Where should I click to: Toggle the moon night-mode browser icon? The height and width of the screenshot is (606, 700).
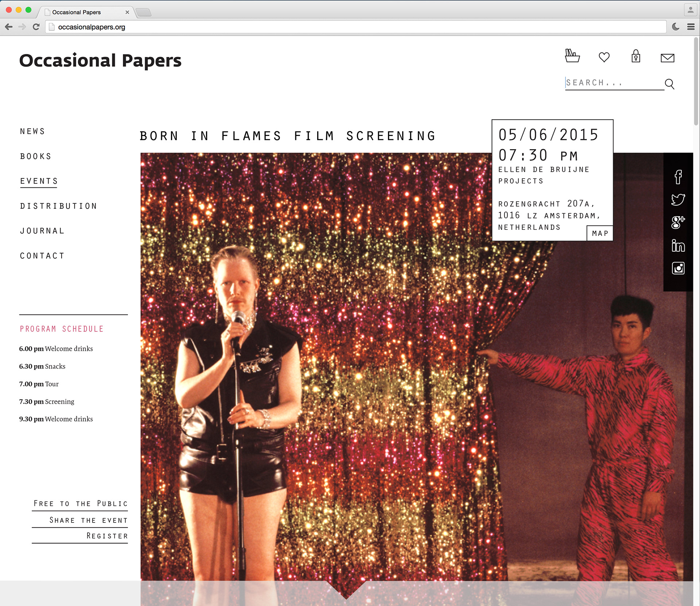[x=676, y=27]
